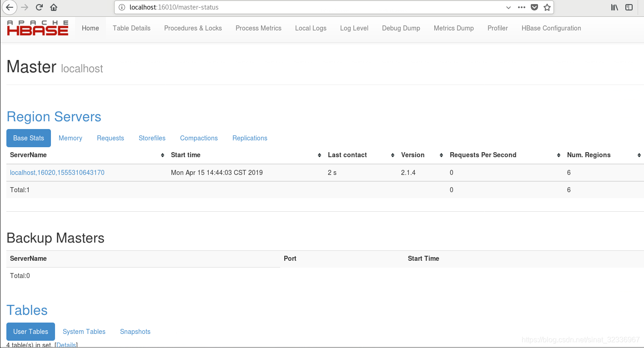Reload the page with refresh icon
This screenshot has height=348, width=644.
coord(39,7)
